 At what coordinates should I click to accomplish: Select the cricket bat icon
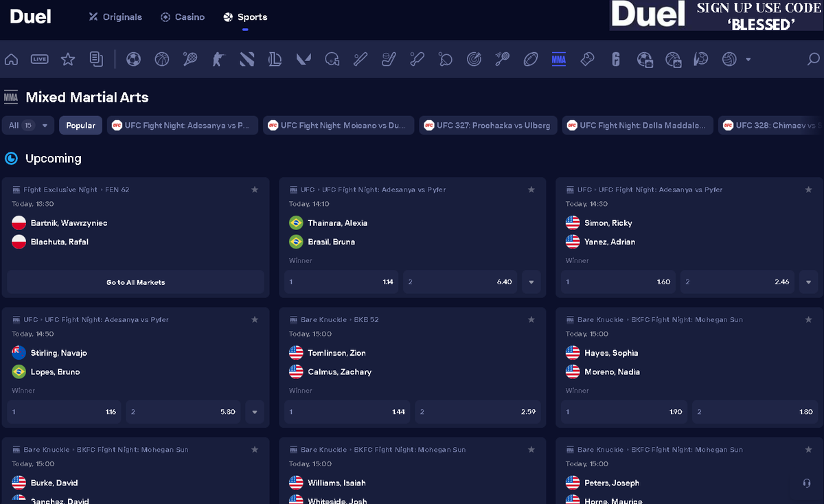pos(417,60)
